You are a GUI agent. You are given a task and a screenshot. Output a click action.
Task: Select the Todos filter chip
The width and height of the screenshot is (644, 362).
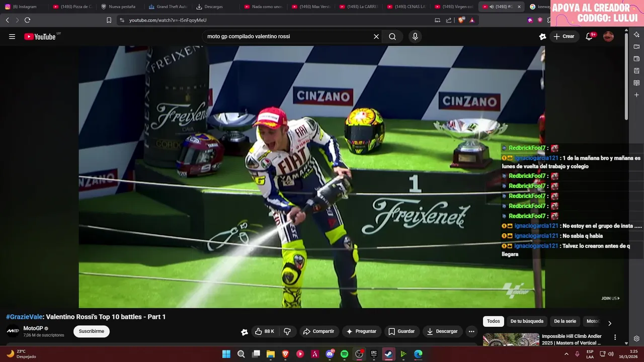(494, 321)
